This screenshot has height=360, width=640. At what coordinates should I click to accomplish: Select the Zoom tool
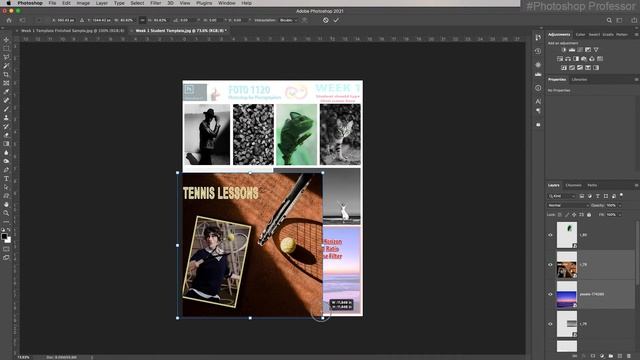(6, 213)
